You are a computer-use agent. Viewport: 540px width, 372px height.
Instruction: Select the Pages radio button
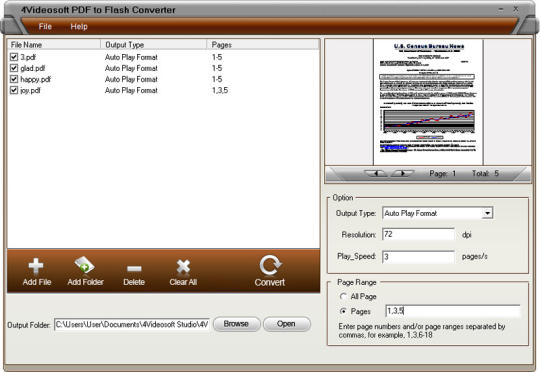[x=343, y=311]
